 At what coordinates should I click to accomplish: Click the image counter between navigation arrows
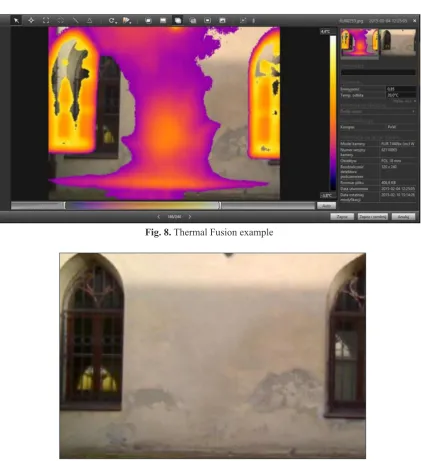click(x=174, y=217)
